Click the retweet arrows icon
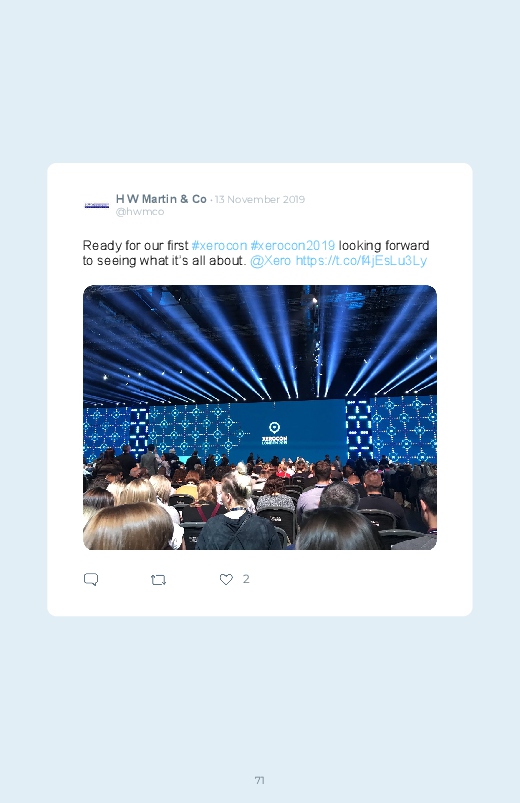Image resolution: width=520 pixels, height=803 pixels. [x=158, y=580]
